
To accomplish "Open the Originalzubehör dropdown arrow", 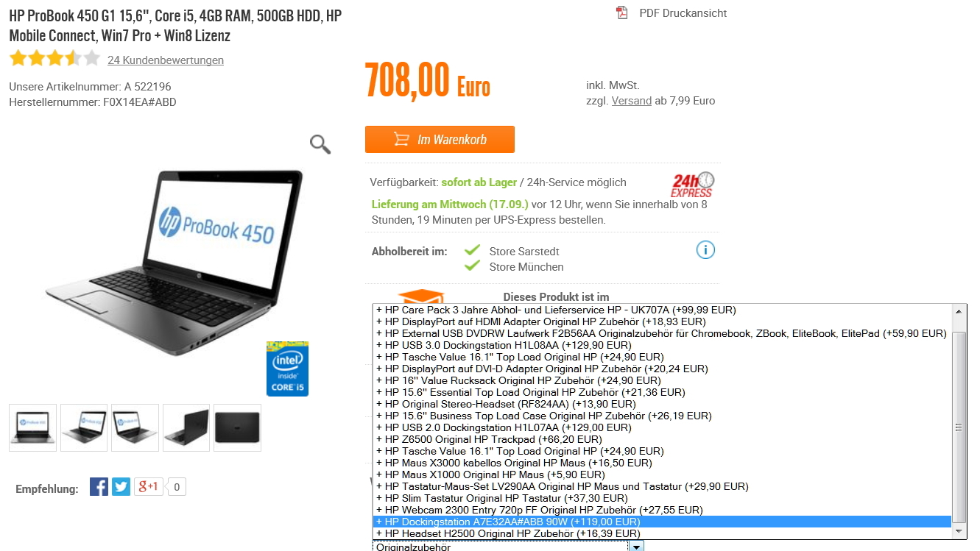I will tap(637, 546).
